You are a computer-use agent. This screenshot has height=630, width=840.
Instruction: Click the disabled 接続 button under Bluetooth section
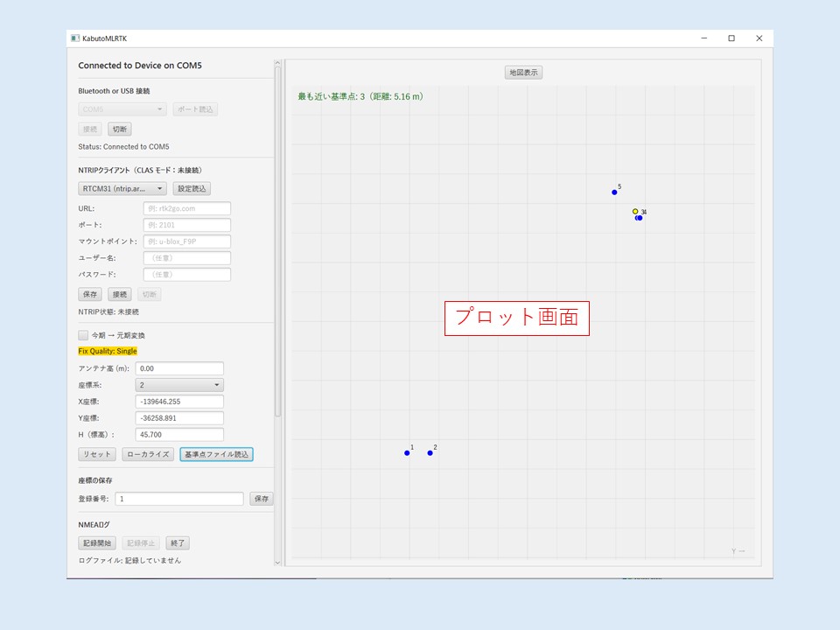pos(90,129)
